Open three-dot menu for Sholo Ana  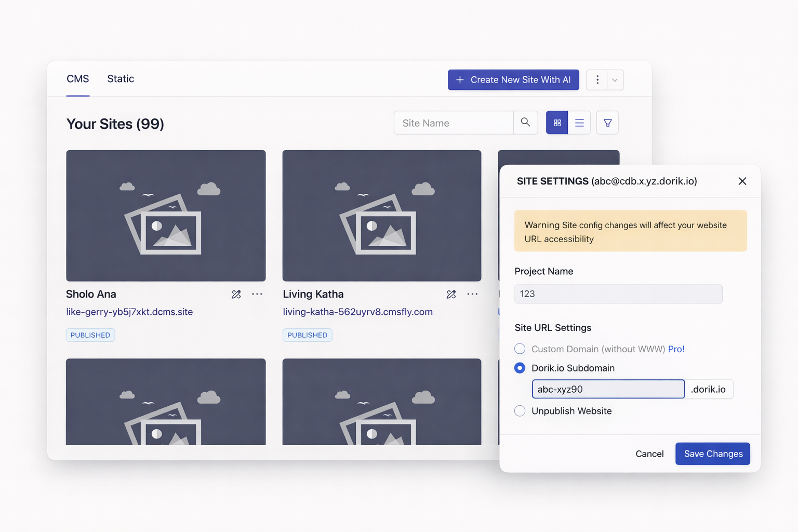[257, 294]
